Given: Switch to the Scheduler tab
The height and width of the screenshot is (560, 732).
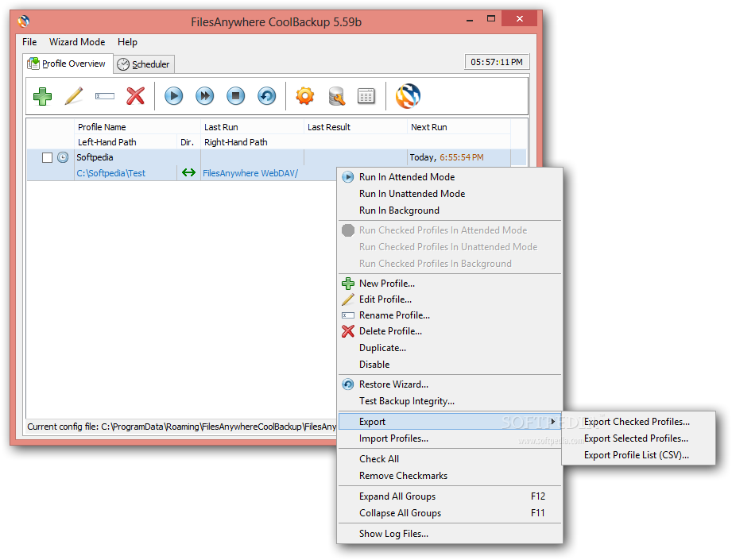Looking at the screenshot, I should [x=144, y=64].
